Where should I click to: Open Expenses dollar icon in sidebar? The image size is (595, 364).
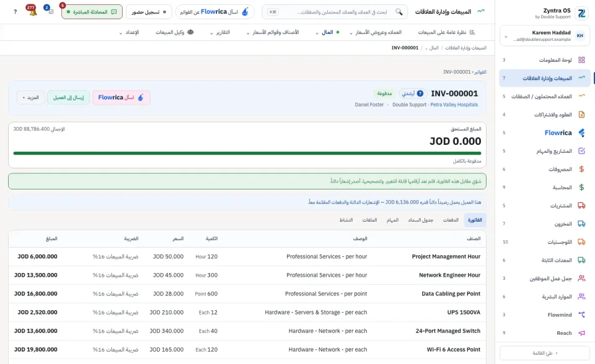581,169
